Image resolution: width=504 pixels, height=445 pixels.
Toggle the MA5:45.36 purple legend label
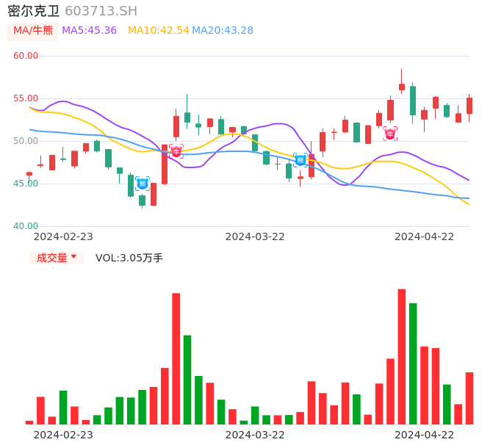[89, 31]
